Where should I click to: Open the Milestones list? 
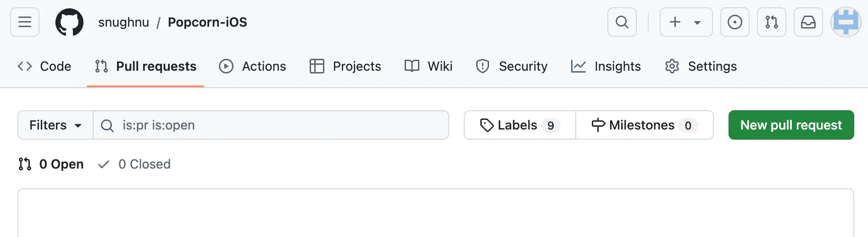644,125
